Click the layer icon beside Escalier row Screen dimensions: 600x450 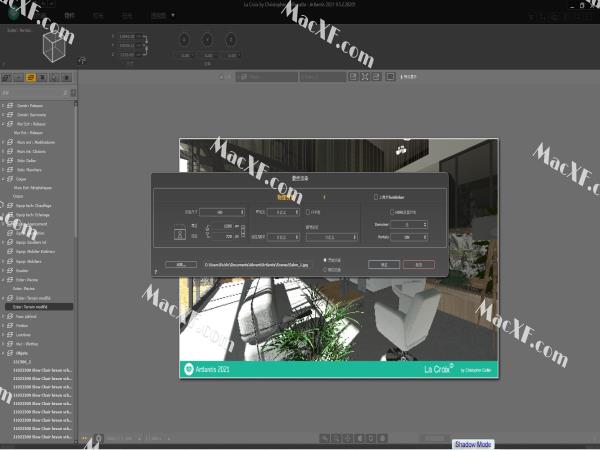(10, 271)
